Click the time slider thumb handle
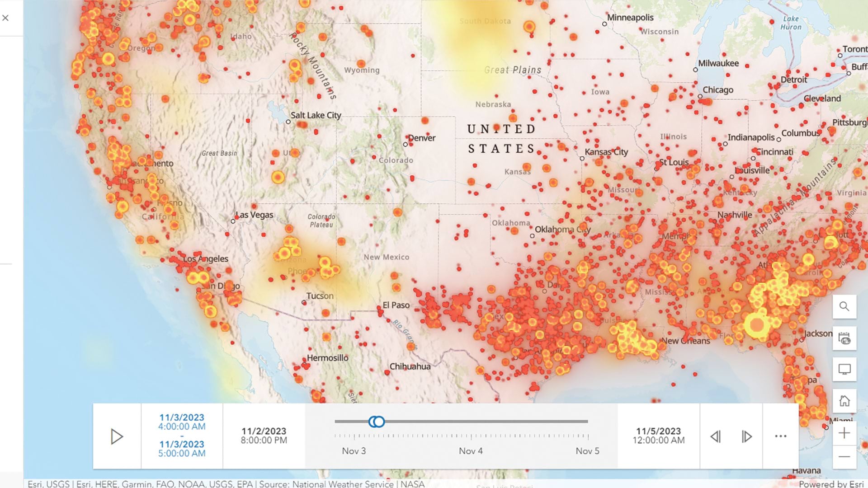868x488 pixels. pos(377,422)
